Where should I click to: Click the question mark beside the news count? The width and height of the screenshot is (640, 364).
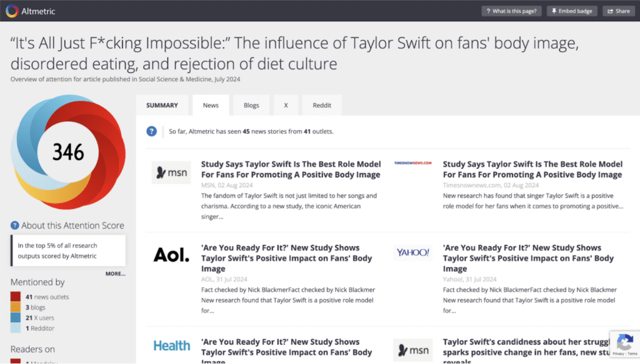tap(151, 131)
